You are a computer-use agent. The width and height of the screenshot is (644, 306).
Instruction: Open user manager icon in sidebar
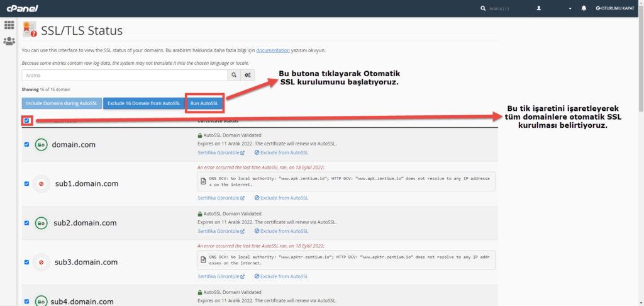(x=9, y=42)
